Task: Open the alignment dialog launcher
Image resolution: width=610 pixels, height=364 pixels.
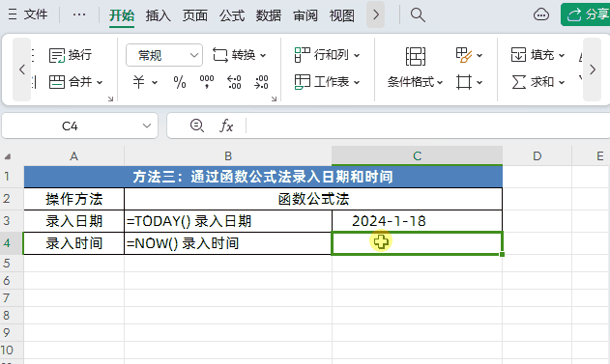Action: tap(110, 98)
